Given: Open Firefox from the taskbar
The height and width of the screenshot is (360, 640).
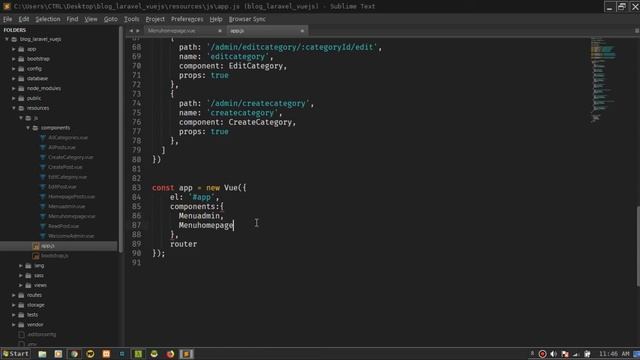Looking at the screenshot, I should pos(170,354).
